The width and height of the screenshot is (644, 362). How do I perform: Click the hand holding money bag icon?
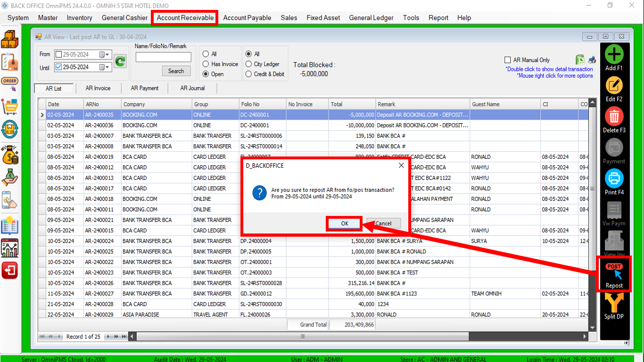tap(10, 177)
